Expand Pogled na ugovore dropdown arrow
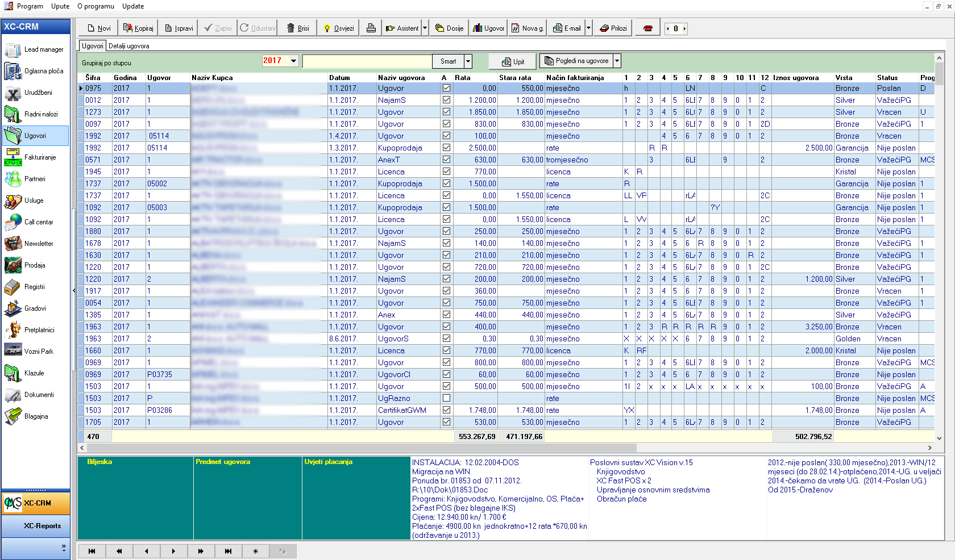 [x=617, y=61]
